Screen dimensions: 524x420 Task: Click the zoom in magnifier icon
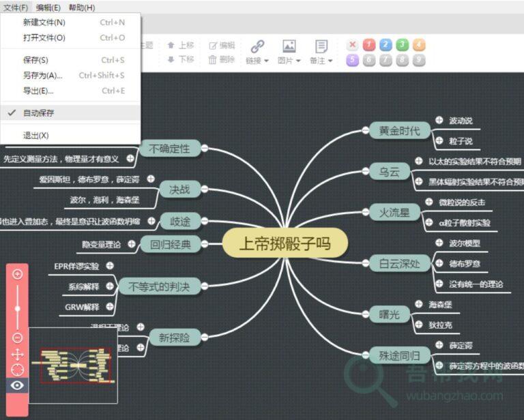(x=18, y=274)
